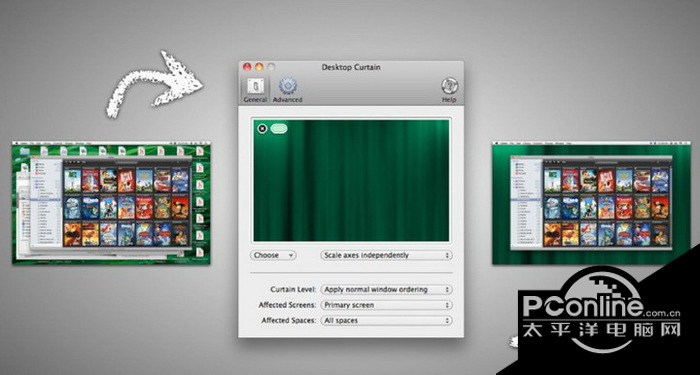The image size is (700, 375).
Task: Click the Desktop Curtain window title
Action: point(351,67)
